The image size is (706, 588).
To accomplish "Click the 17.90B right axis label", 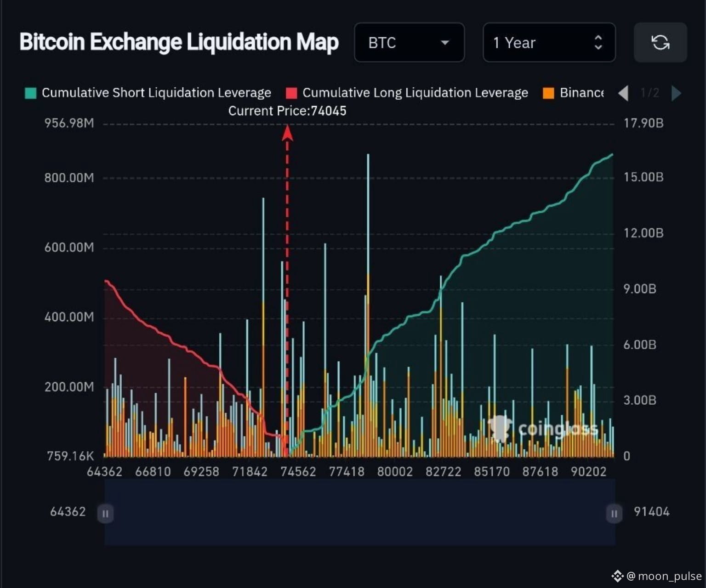I will click(x=643, y=123).
